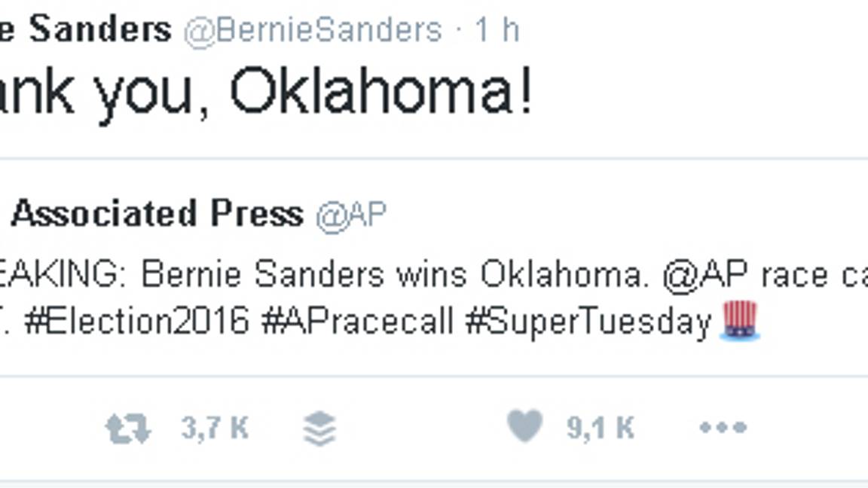
Task: Open the #Election2016 hashtag
Action: (136, 322)
